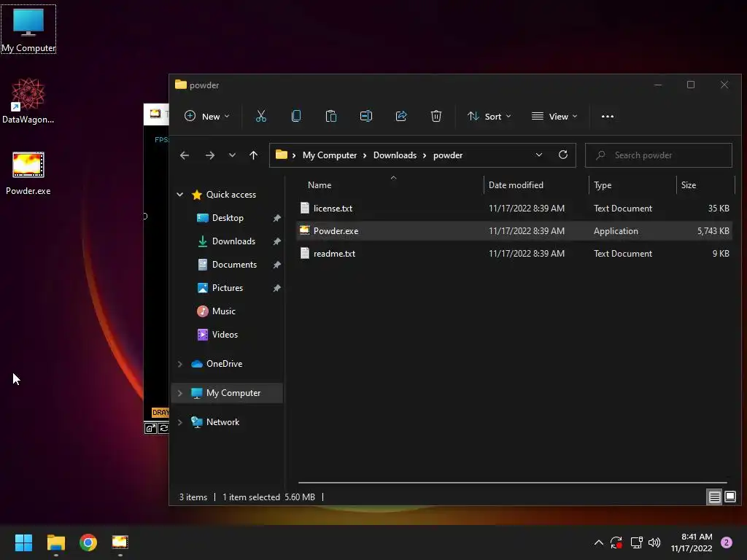The height and width of the screenshot is (560, 747).
Task: Select readme.txt file icon
Action: (305, 253)
